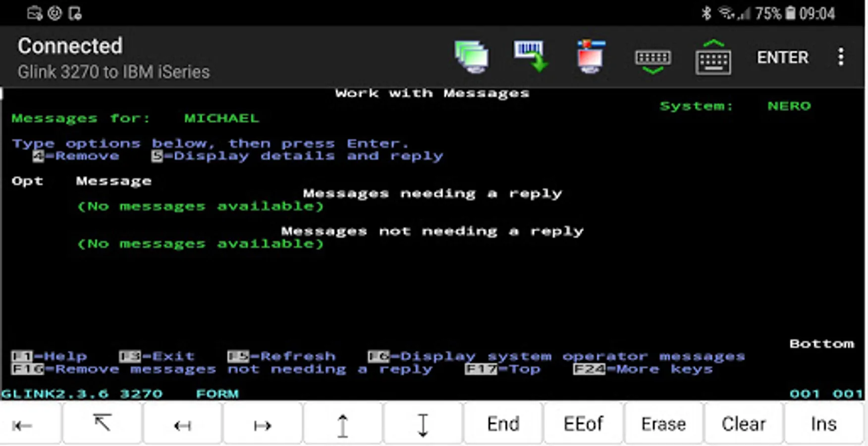This screenshot has height=446, width=868.
Task: Tap the GLINK2.3.6 3270 status text
Action: [x=82, y=394]
